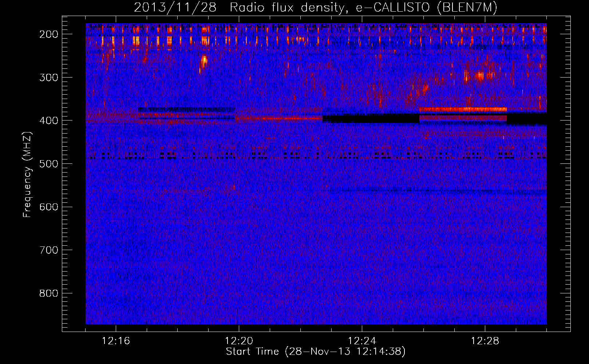589x364 pixels.
Task: Click the plot title '2013/11/28 Radio flux density'
Action: (x=316, y=7)
